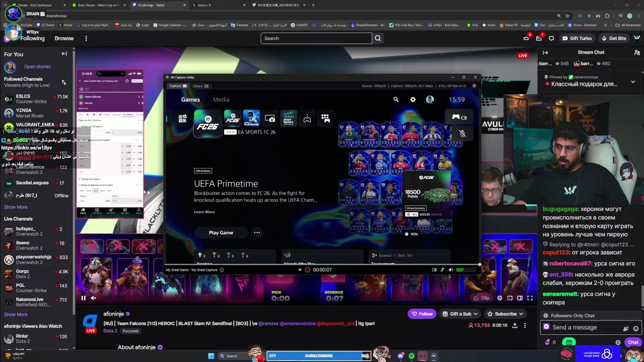Open the Open stories entry in the sidebar
Image resolution: width=644 pixels, height=362 pixels.
pyautogui.click(x=37, y=67)
